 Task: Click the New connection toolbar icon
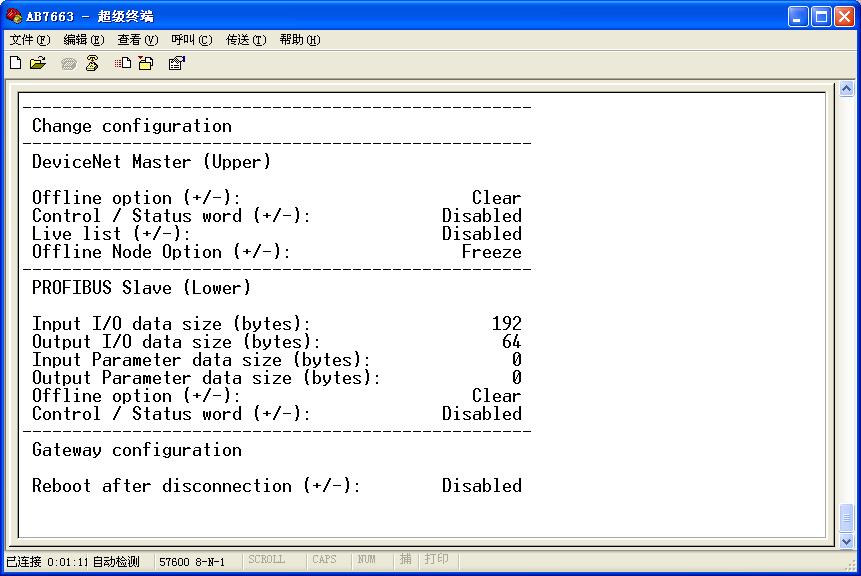16,63
